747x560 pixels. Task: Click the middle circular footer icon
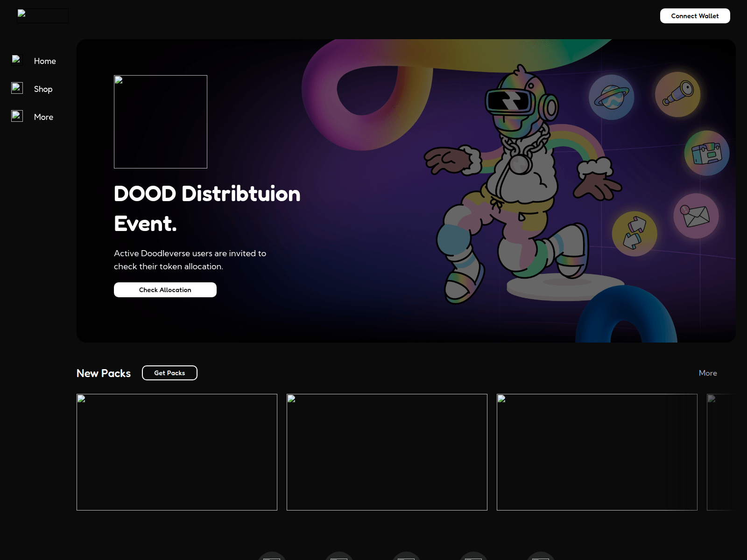coord(407,557)
